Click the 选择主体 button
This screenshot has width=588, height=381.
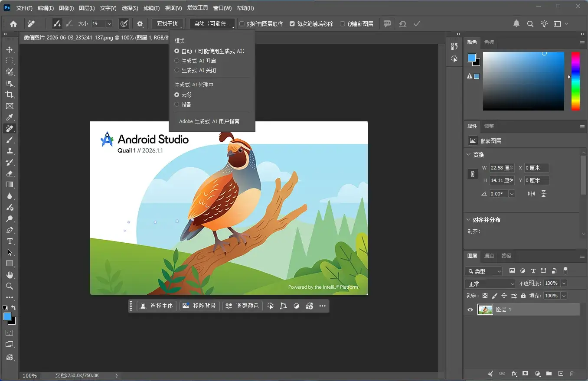pos(157,306)
